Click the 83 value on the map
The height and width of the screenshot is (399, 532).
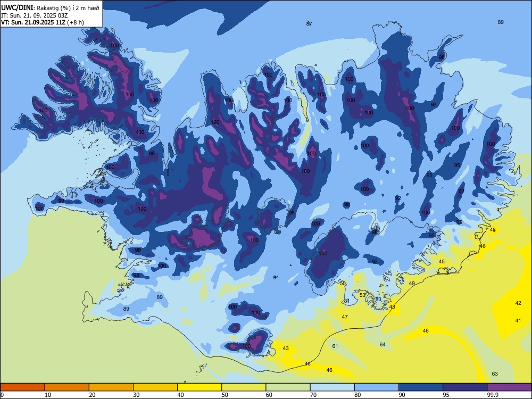pyautogui.click(x=378, y=299)
